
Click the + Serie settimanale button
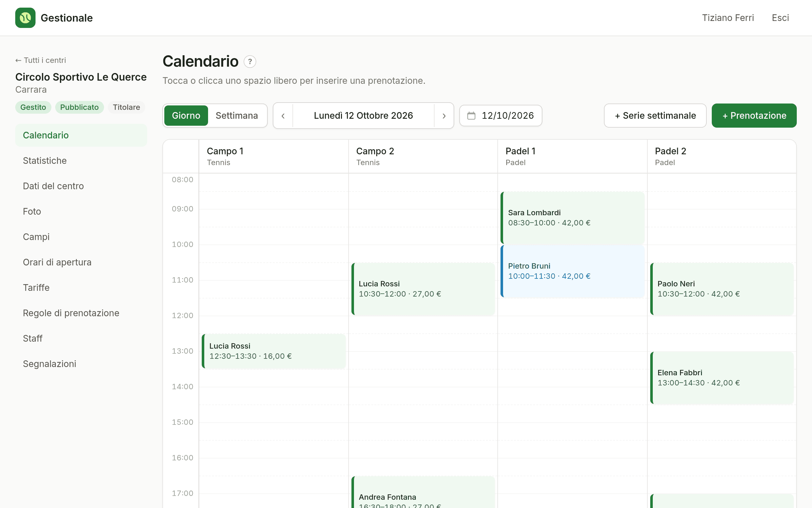655,116
